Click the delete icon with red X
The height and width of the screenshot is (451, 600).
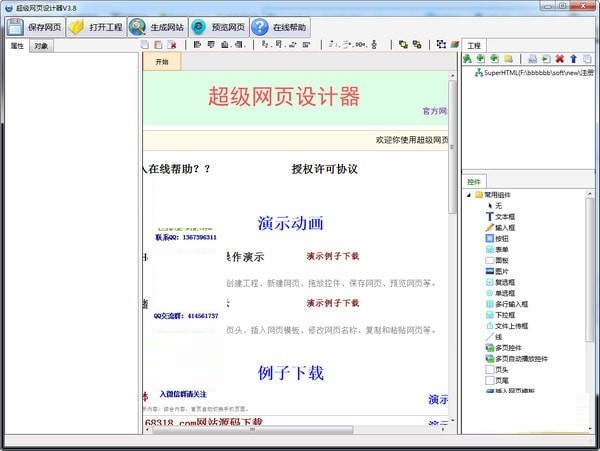[x=172, y=45]
